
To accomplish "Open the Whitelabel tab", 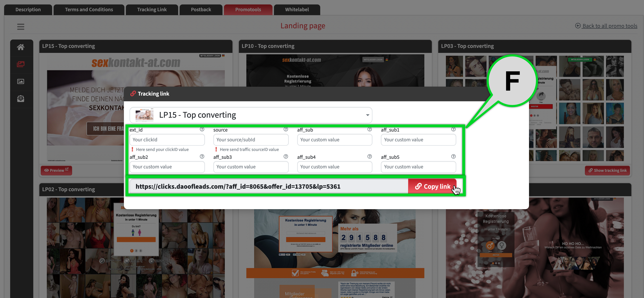I will pos(297,9).
